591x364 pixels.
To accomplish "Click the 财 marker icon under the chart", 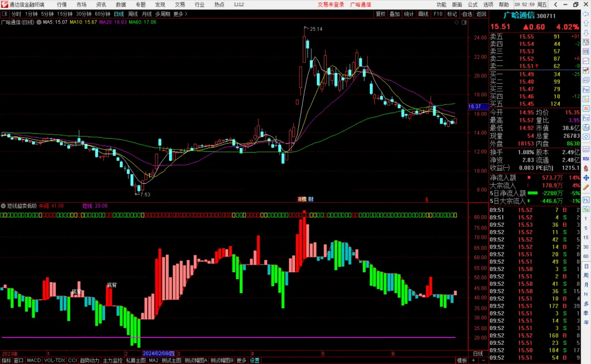I will 311,199.
